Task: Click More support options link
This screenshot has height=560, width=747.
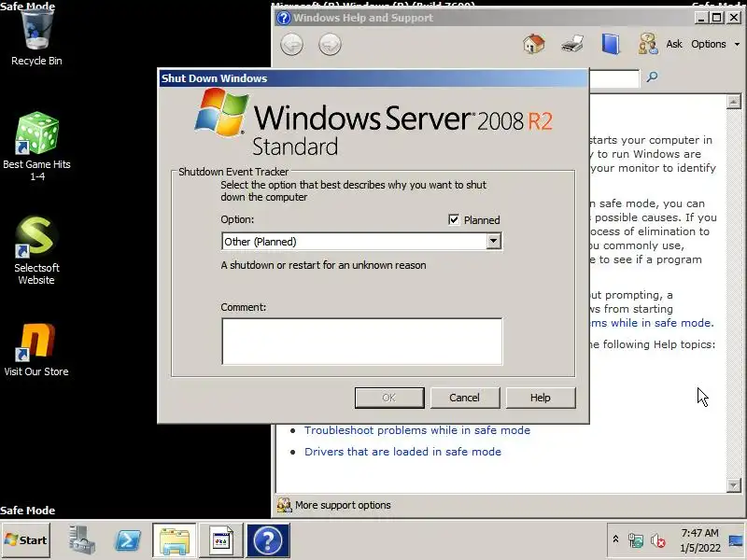Action: [x=343, y=505]
